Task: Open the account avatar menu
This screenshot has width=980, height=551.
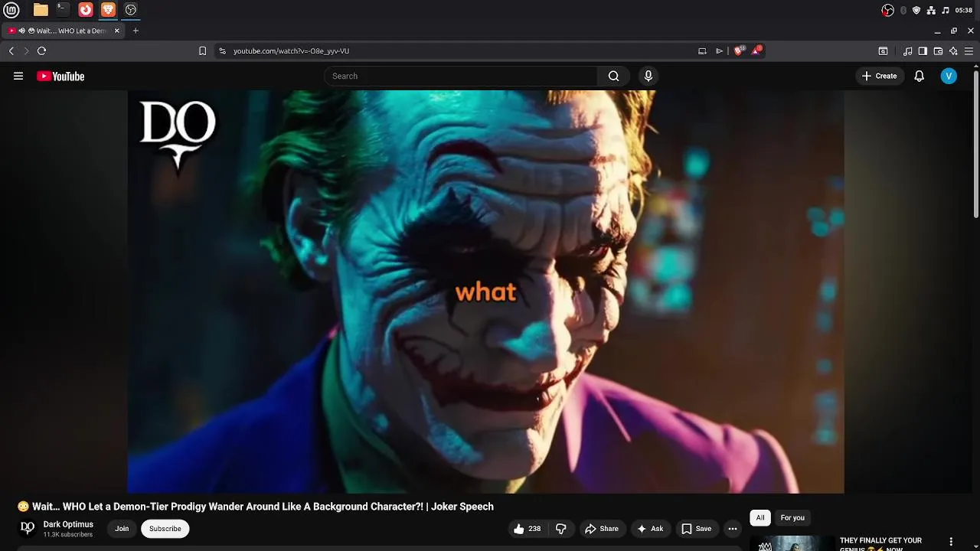Action: click(x=949, y=76)
